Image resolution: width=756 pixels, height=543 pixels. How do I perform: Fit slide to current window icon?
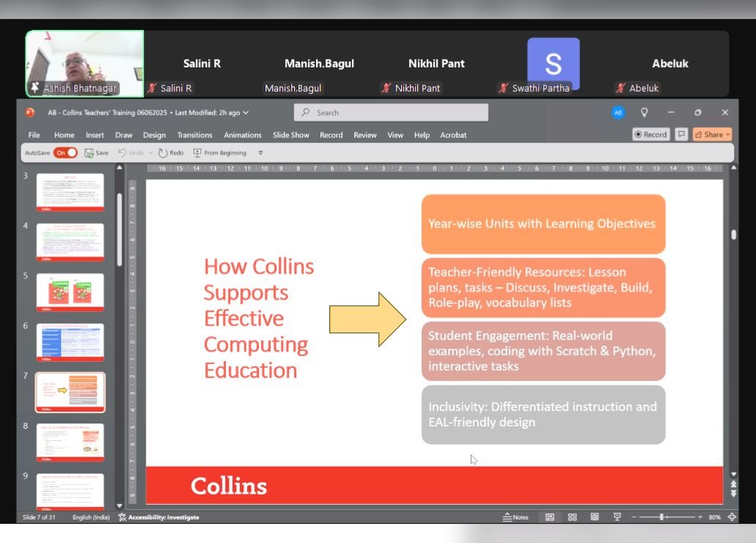tap(732, 517)
